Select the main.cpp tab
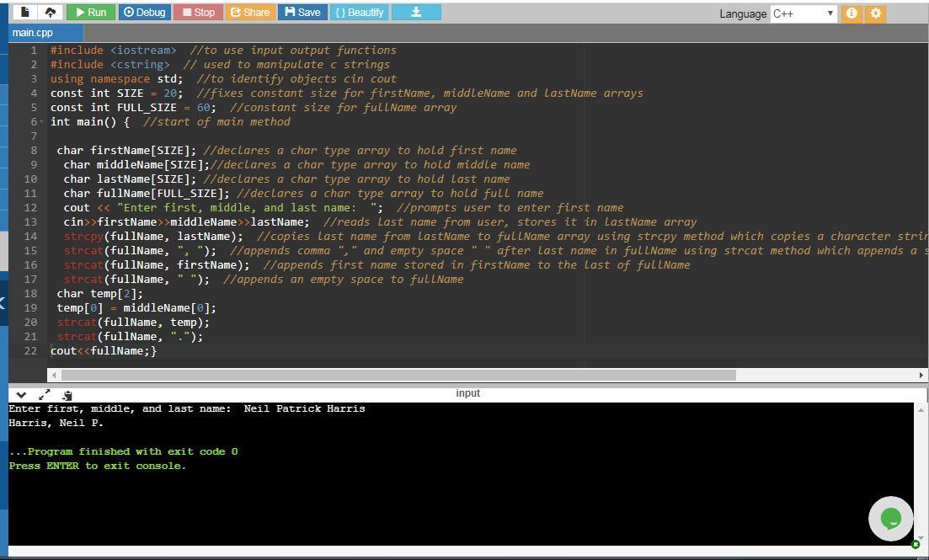Viewport: 929px width, 560px height. (x=32, y=33)
